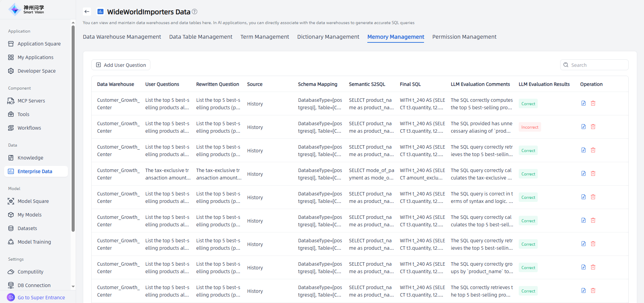This screenshot has width=644, height=303.
Task: Open the Datasets sidebar item
Action: 27,228
